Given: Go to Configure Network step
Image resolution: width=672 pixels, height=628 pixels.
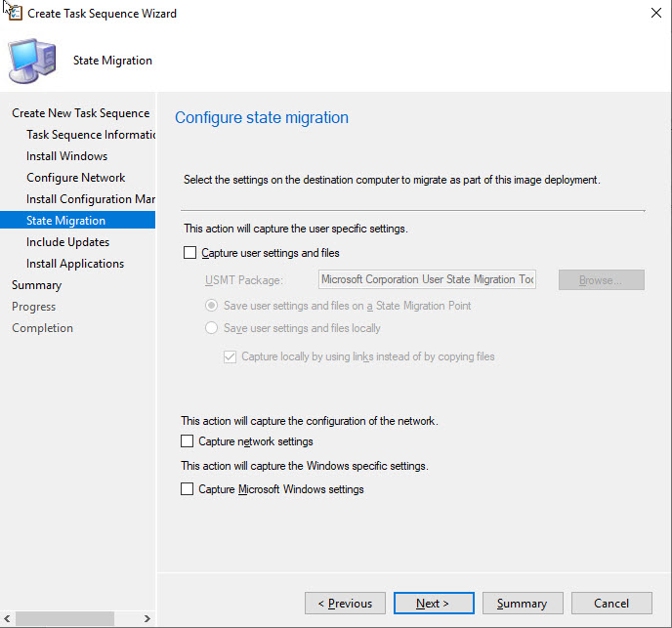Looking at the screenshot, I should (x=76, y=178).
